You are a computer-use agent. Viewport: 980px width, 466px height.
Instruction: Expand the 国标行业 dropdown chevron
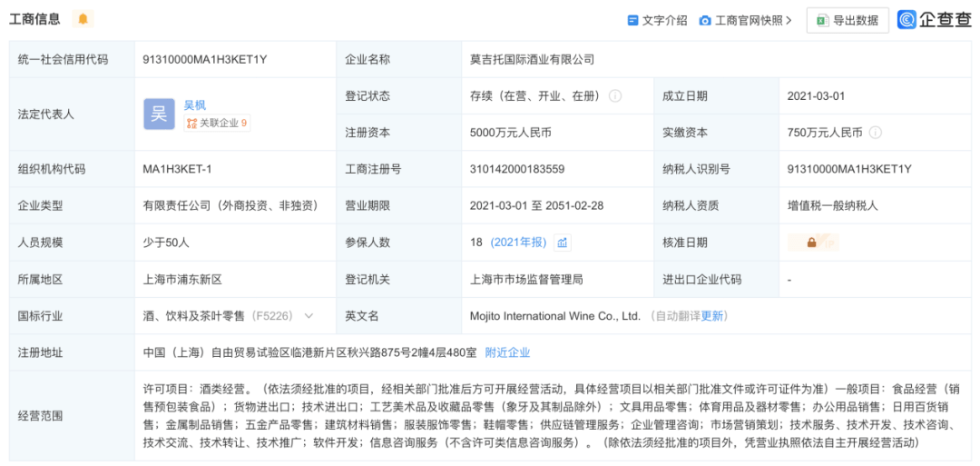pos(309,316)
